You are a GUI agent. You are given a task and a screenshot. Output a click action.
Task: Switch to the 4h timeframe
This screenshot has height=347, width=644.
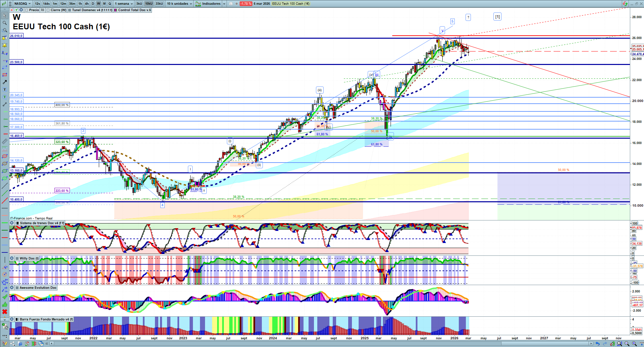(x=87, y=4)
